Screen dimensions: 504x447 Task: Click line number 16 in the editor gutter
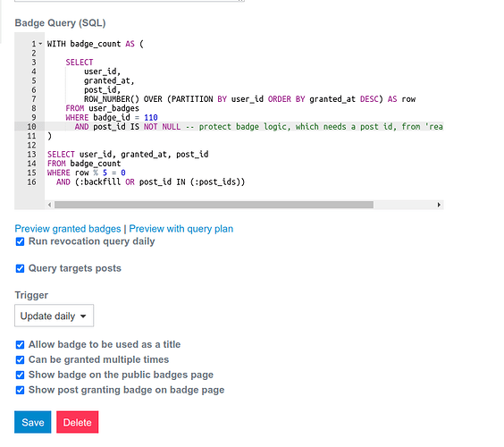pos(32,182)
